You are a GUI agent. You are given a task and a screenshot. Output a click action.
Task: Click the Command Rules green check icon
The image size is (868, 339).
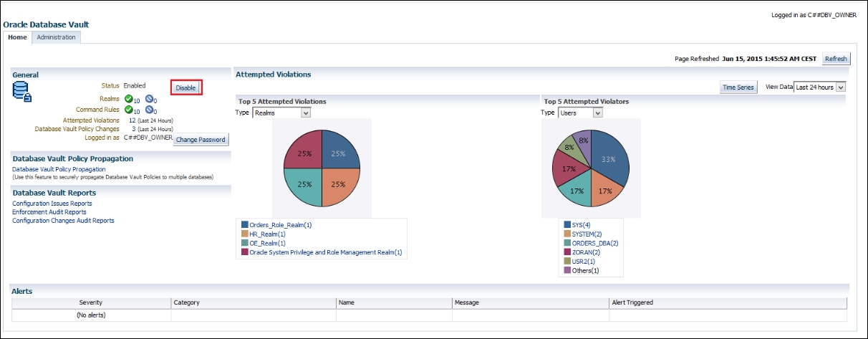pyautogui.click(x=128, y=110)
